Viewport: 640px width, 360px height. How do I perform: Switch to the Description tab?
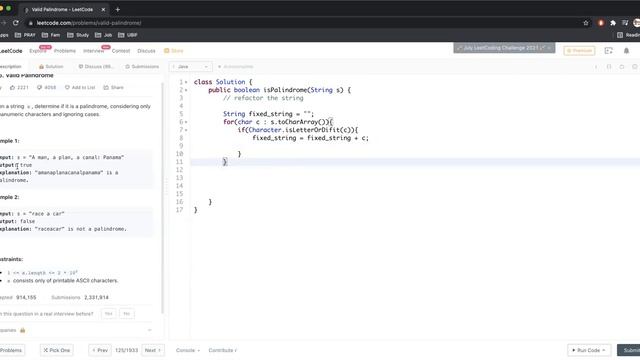point(11,67)
